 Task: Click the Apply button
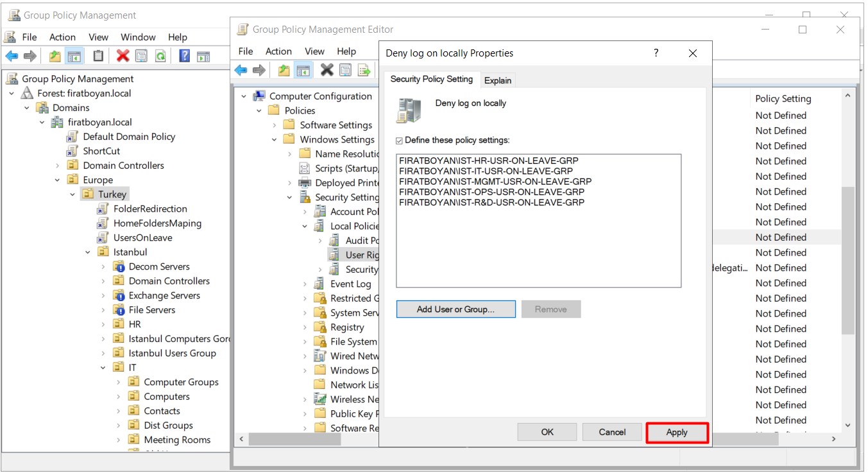point(677,433)
